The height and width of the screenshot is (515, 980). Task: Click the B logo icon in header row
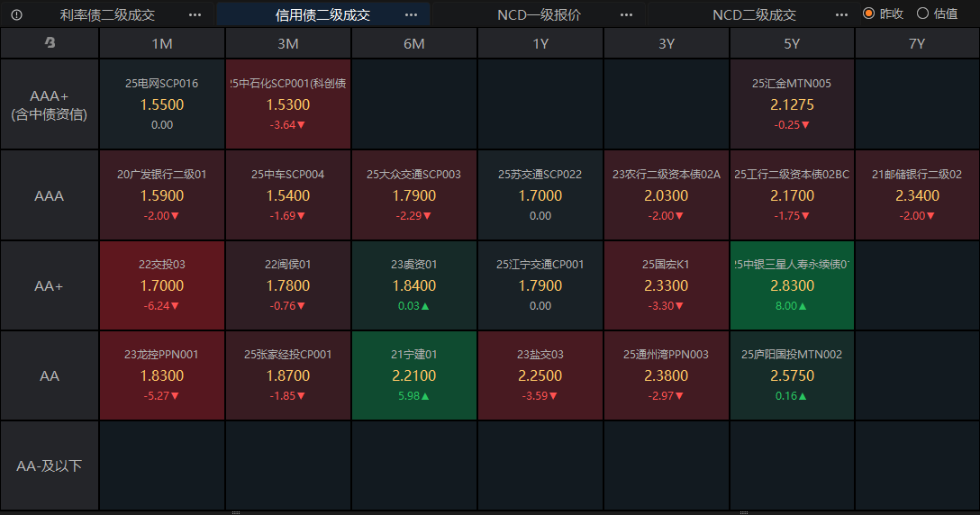pos(50,43)
